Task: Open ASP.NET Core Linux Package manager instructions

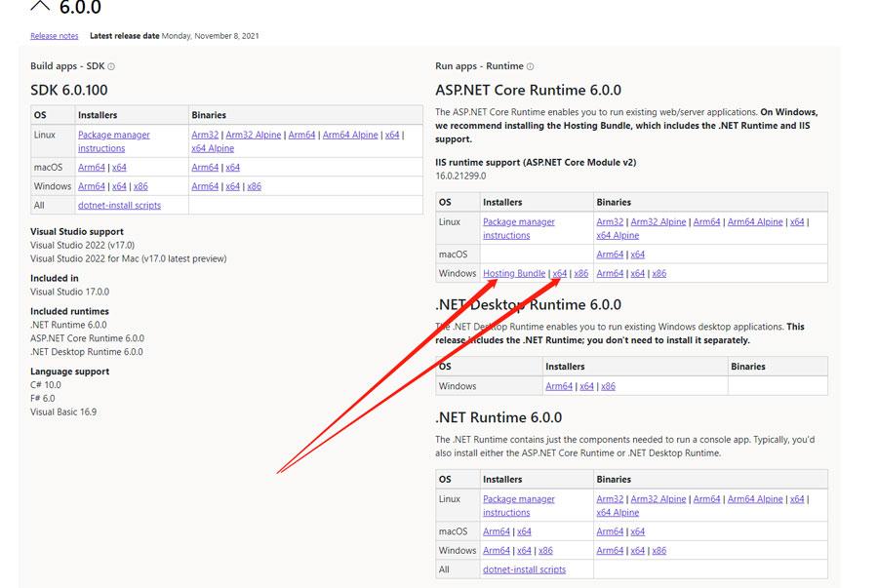Action: 519,229
